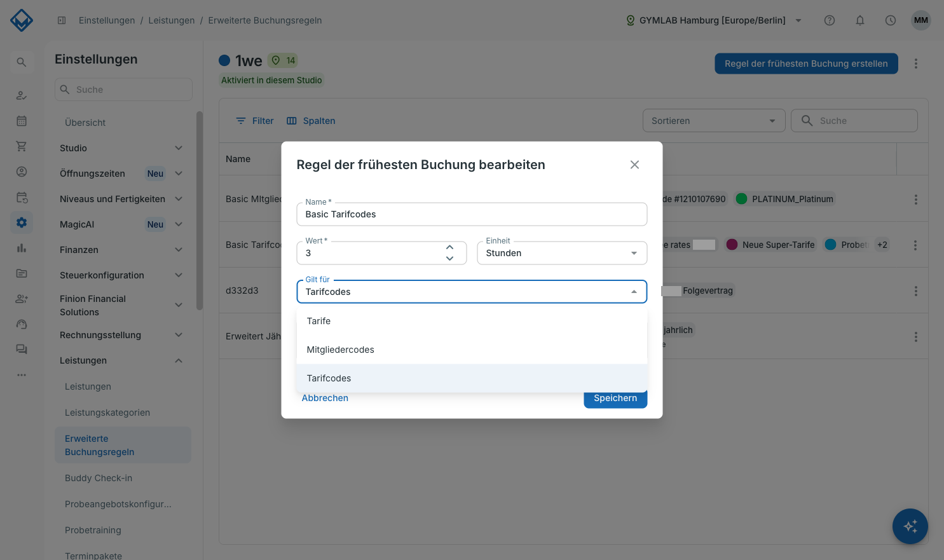Open the settings gear in left rail
This screenshot has width=944, height=560.
click(22, 222)
